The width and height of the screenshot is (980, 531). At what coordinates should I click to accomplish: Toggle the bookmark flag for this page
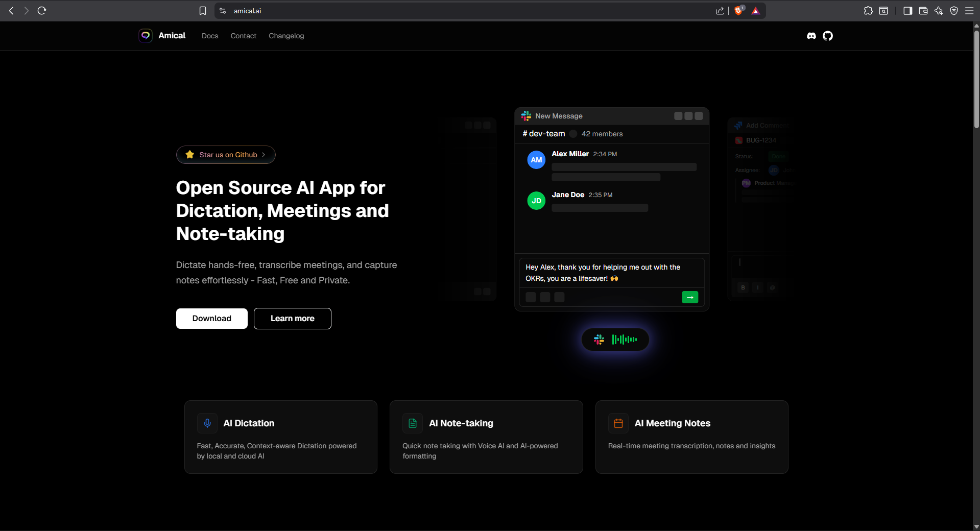(203, 10)
